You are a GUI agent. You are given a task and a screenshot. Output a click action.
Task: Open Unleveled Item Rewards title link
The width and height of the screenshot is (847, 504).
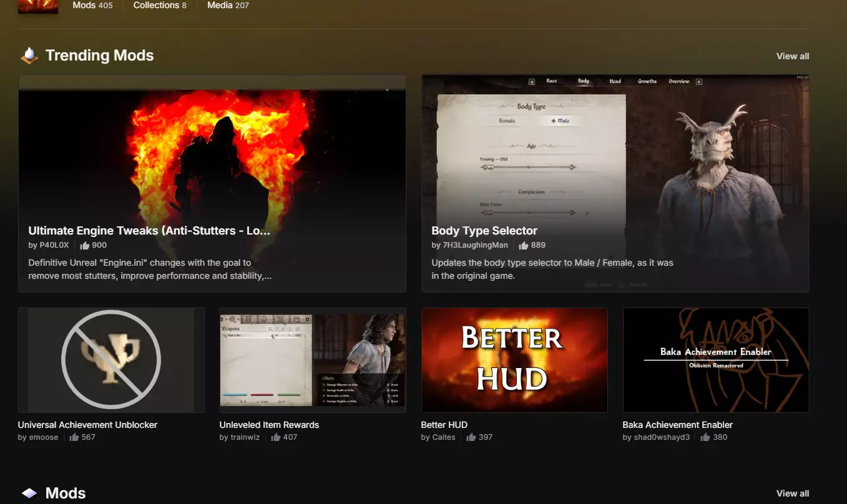pos(269,425)
